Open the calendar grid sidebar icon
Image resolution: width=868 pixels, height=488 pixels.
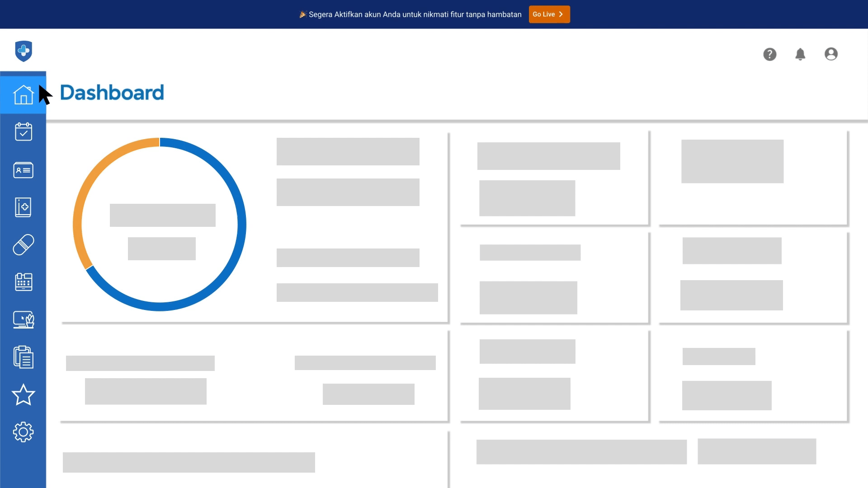[23, 282]
